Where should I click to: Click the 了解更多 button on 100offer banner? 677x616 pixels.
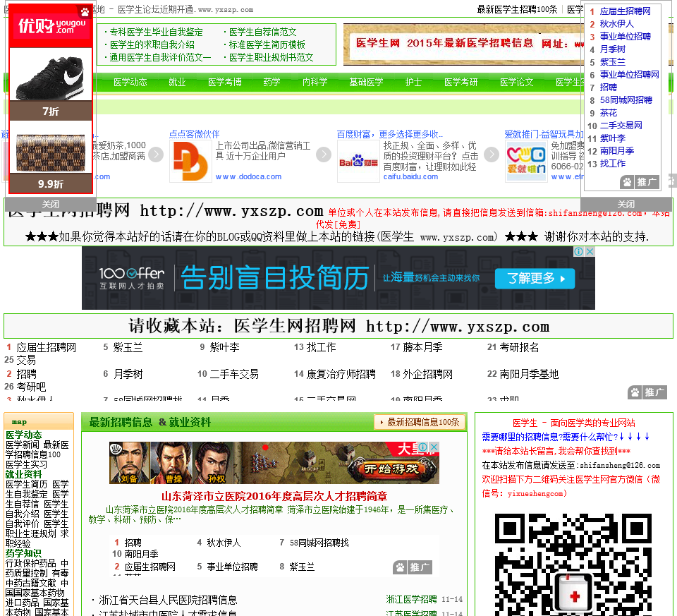[x=535, y=279]
